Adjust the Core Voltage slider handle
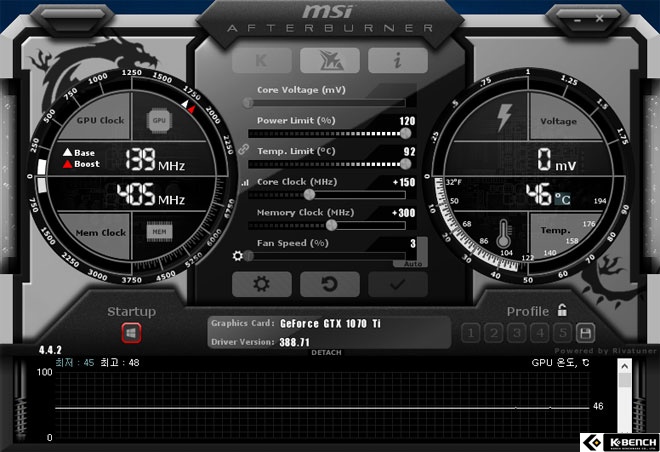660x452 pixels. [248, 102]
